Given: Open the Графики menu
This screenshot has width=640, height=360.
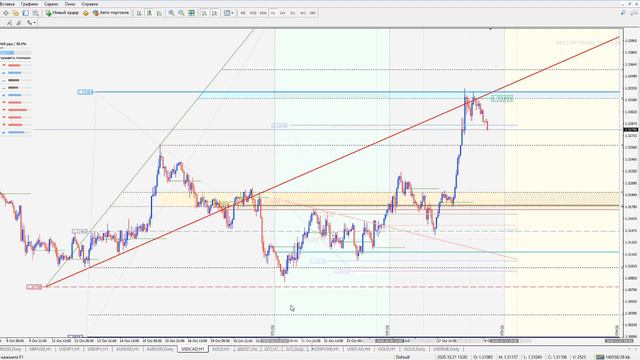Looking at the screenshot, I should point(29,4).
